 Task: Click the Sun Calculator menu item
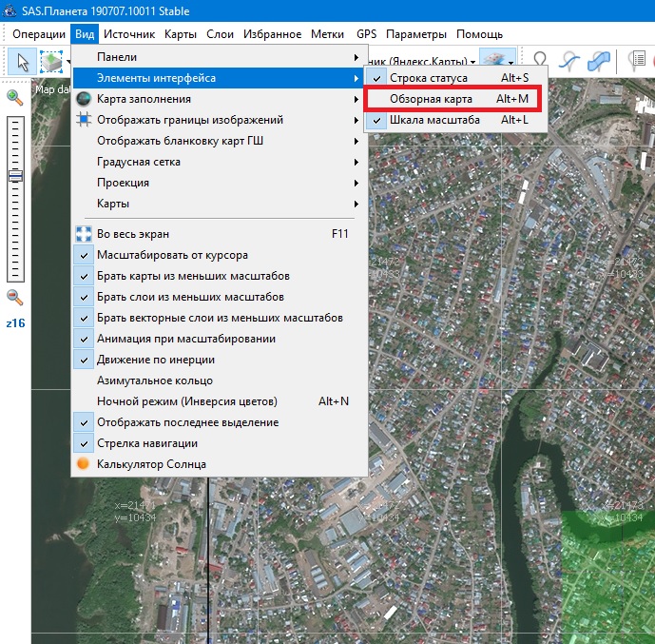[x=151, y=464]
